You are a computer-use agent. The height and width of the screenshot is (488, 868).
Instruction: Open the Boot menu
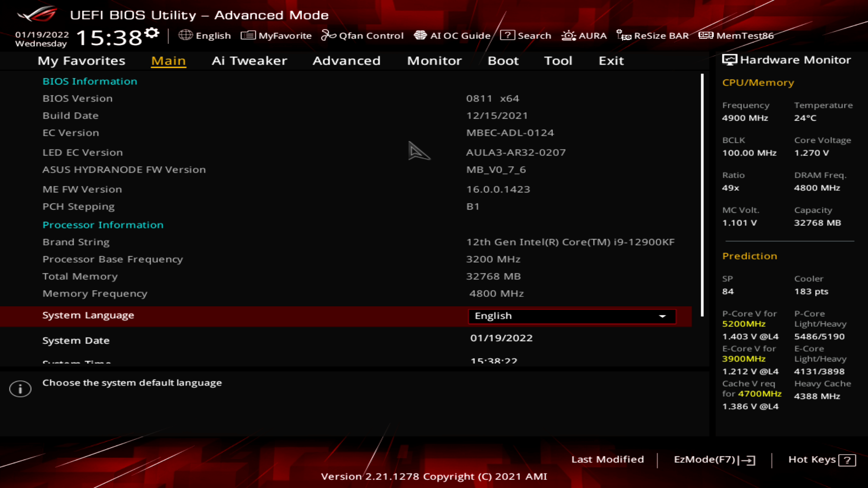tap(503, 61)
